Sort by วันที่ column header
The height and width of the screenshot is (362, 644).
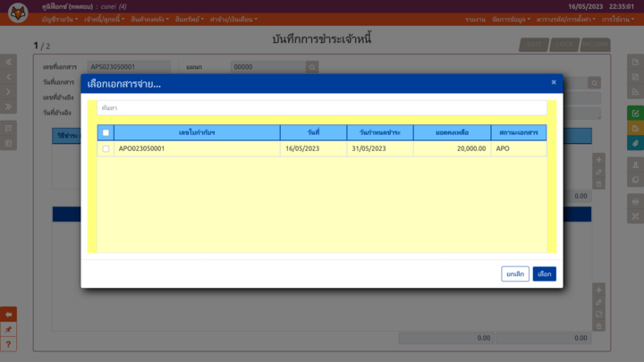[313, 132]
